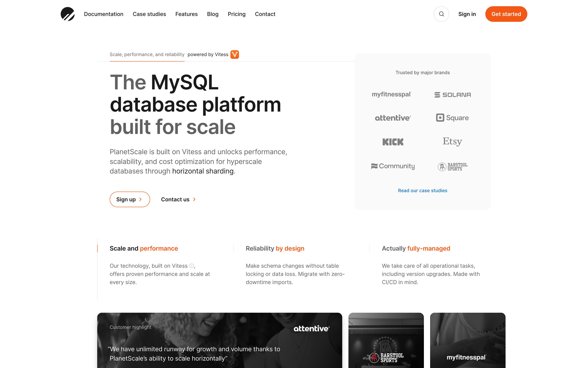Click powered by Vitess label

coord(208,55)
